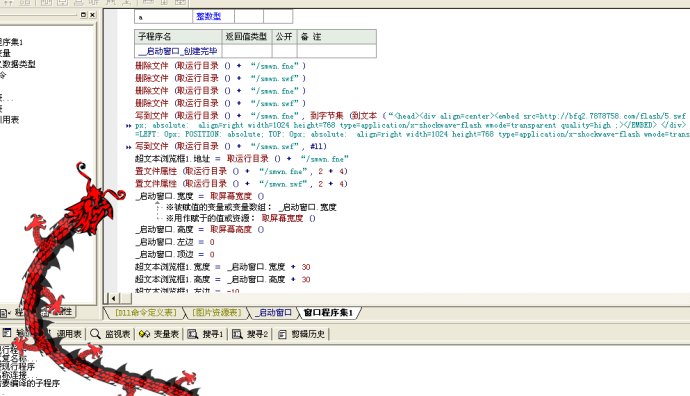
Task: Select the 数据类型 item in left tree
Action: pyautogui.click(x=18, y=64)
